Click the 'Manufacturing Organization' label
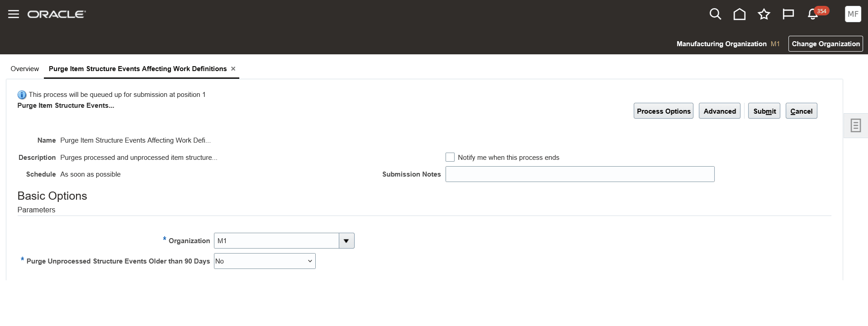 (721, 44)
